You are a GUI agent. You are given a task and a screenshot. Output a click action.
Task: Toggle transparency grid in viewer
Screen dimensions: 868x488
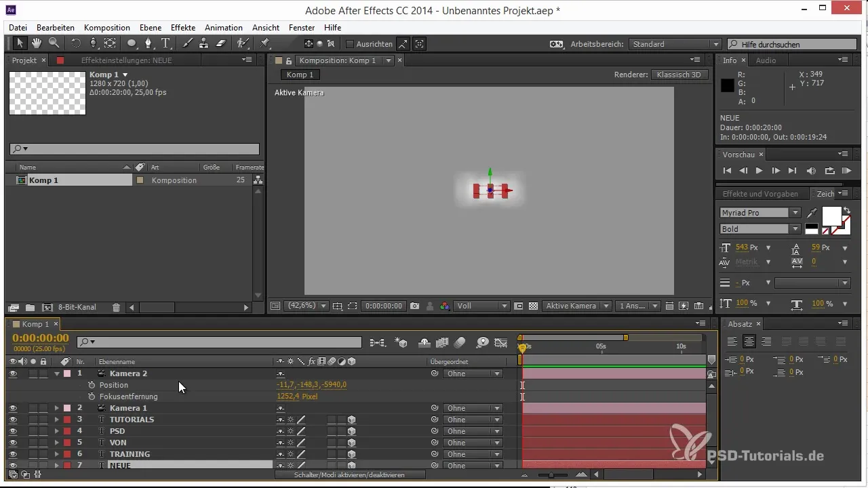pyautogui.click(x=533, y=306)
